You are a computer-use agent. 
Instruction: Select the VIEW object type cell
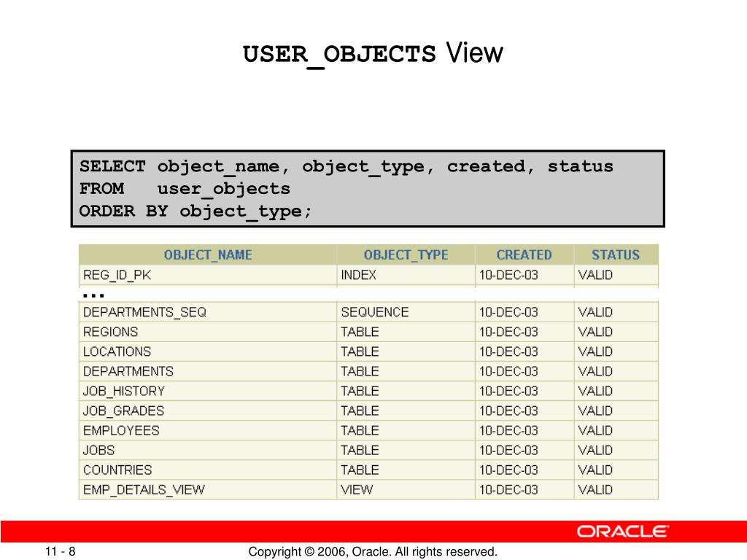(406, 489)
